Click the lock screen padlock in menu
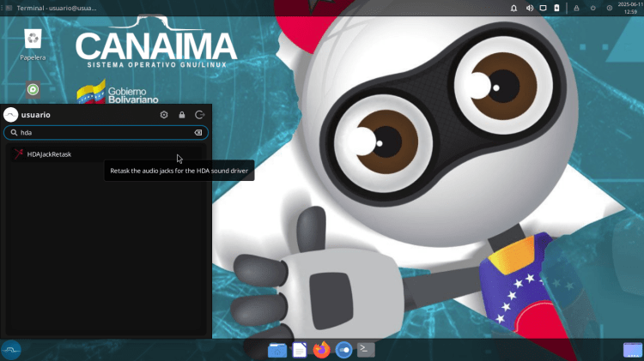The image size is (644, 361). pos(182,115)
